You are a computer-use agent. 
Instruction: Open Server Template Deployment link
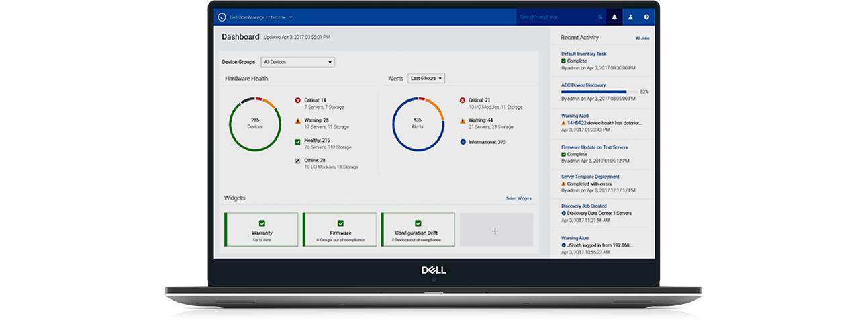(590, 177)
